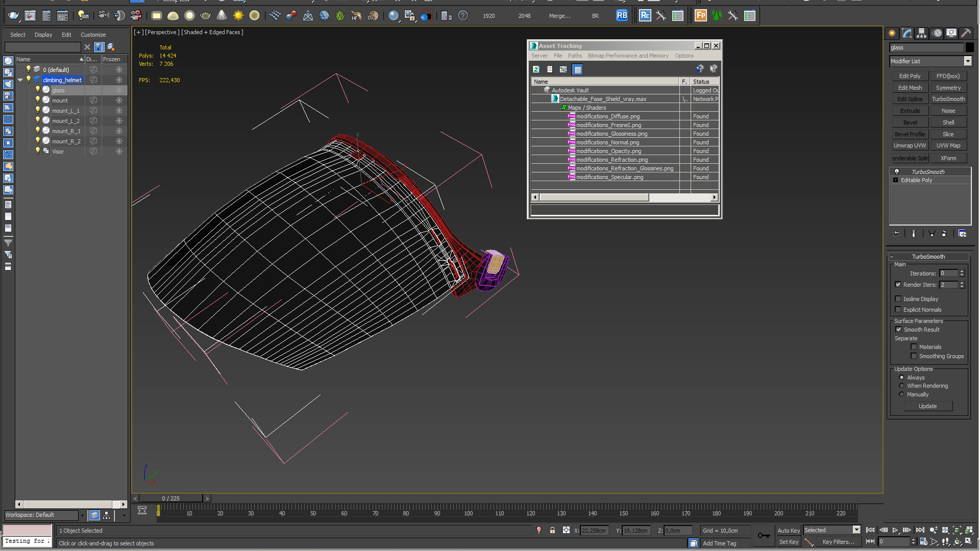The image size is (980, 551).
Task: Enable Isoline Display checkbox
Action: 898,299
